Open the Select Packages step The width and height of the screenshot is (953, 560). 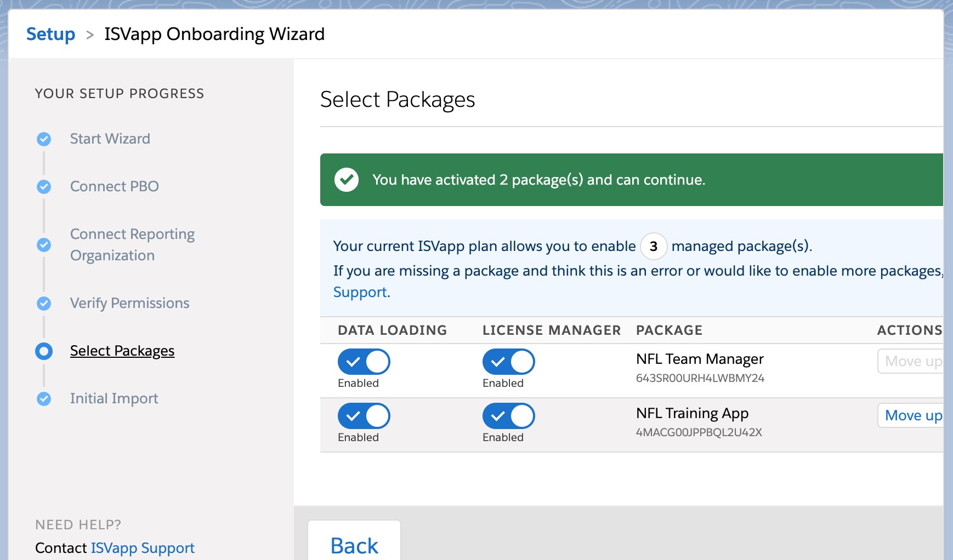click(x=122, y=351)
